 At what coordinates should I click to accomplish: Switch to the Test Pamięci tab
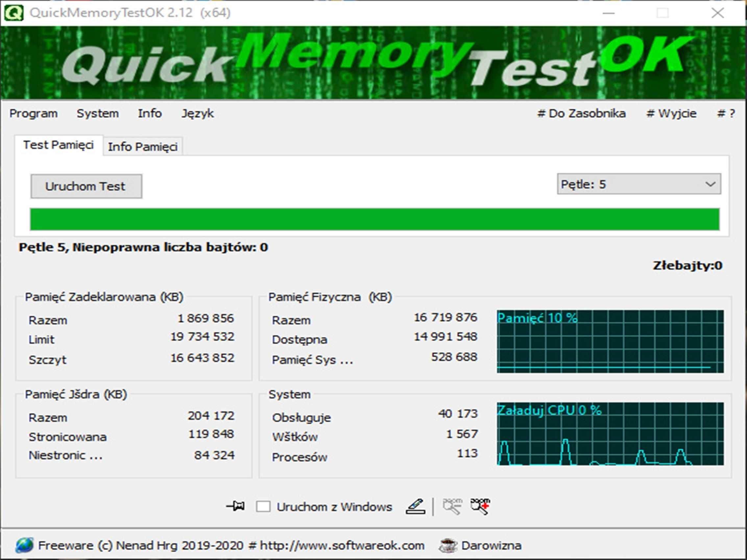59,145
